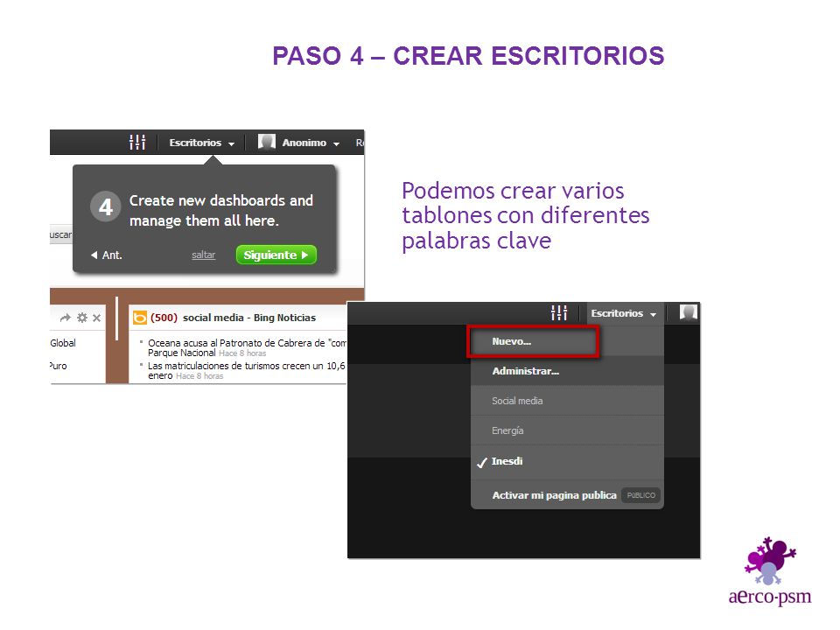
Task: Click the 'Global' entry in left widget
Action: [x=63, y=343]
